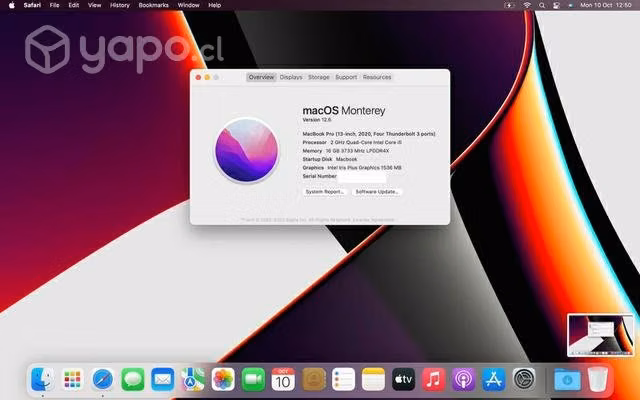Launch Apple TV from the Dock
The width and height of the screenshot is (640, 400).
(403, 379)
